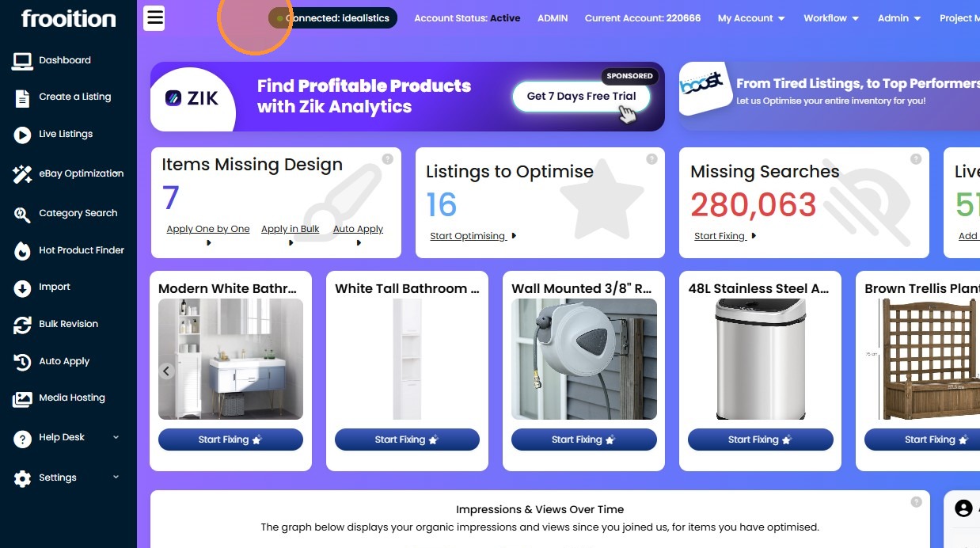Click the Dashboard monitor icon
Screen dimensions: 980x548
(x=22, y=60)
